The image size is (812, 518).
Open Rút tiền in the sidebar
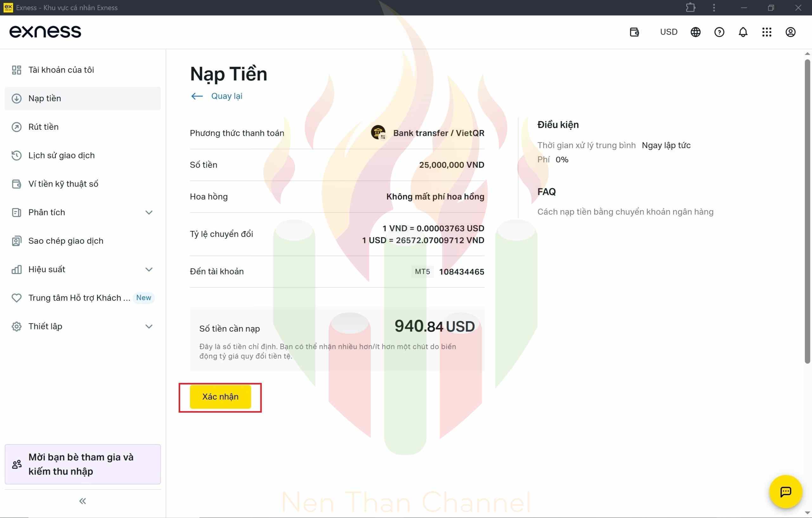[x=82, y=127]
